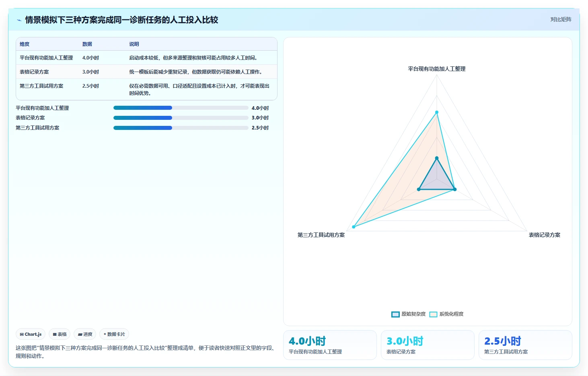This screenshot has width=588, height=376.
Task: Toggle the 原始复杂度 legend swatch
Action: point(395,314)
